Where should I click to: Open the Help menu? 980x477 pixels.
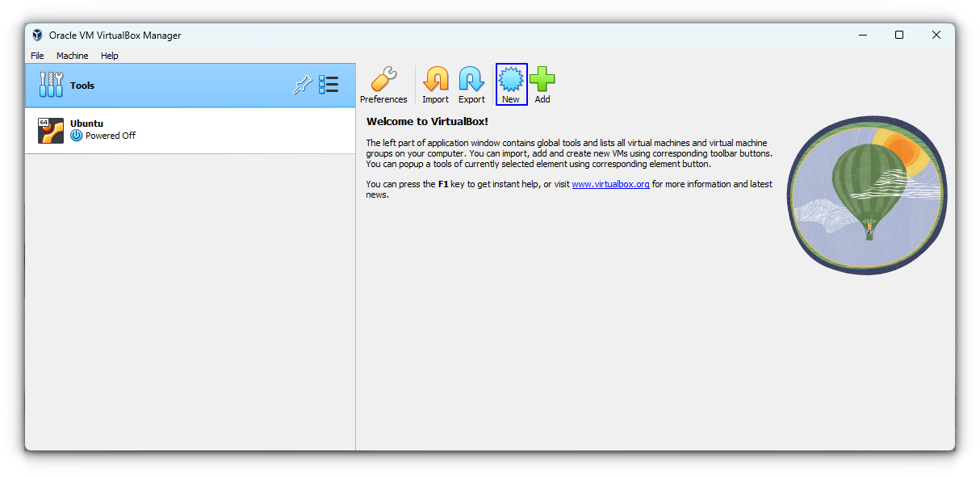(110, 56)
